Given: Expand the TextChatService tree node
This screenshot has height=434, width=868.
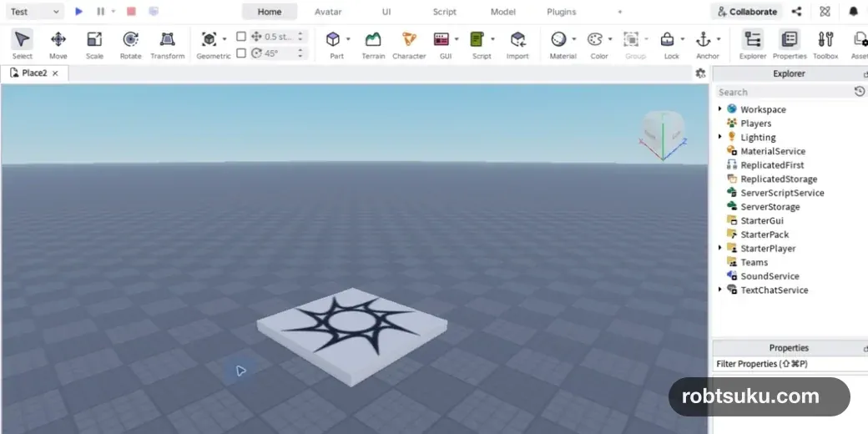Looking at the screenshot, I should pos(719,290).
